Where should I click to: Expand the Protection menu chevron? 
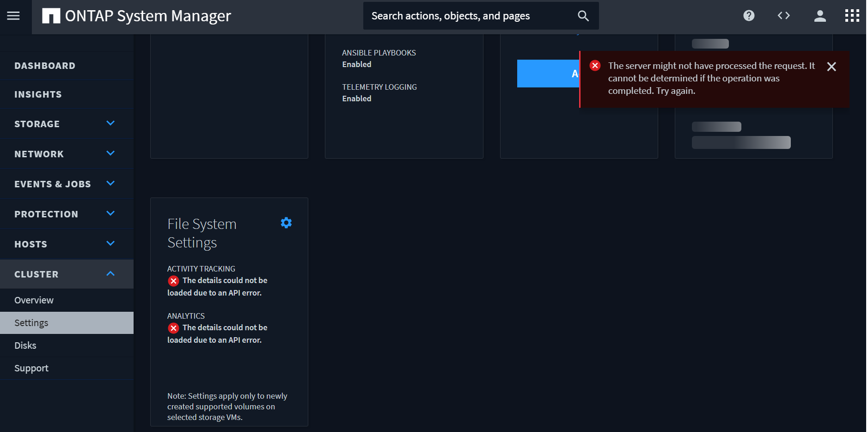[x=110, y=213]
